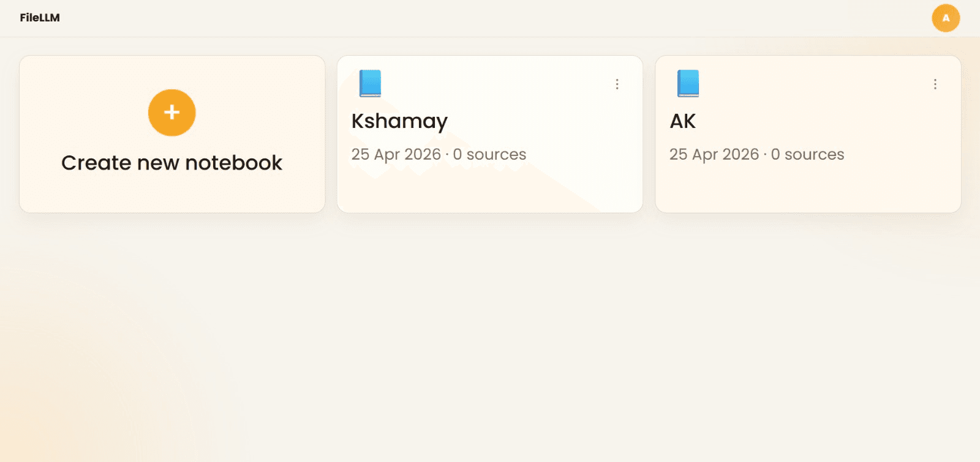
Task: Click blank area above the plus icon
Action: point(171,72)
